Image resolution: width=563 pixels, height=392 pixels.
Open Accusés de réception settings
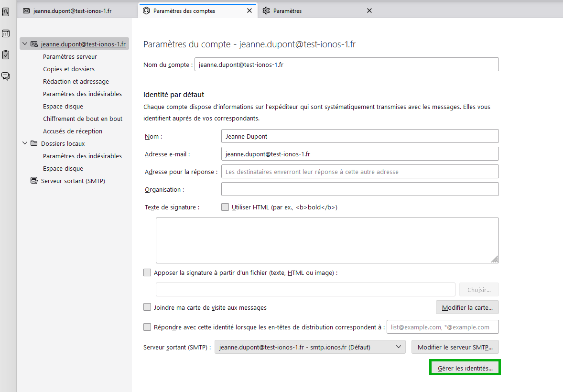click(x=73, y=131)
